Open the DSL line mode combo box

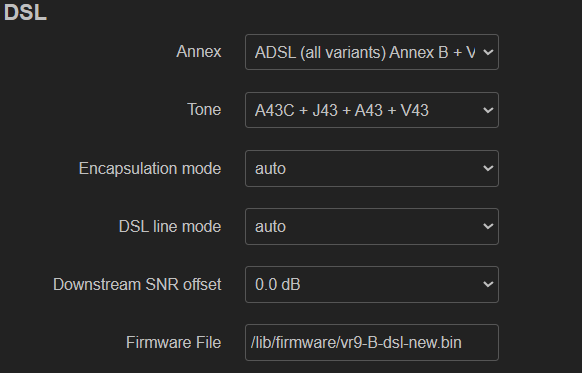coord(372,226)
